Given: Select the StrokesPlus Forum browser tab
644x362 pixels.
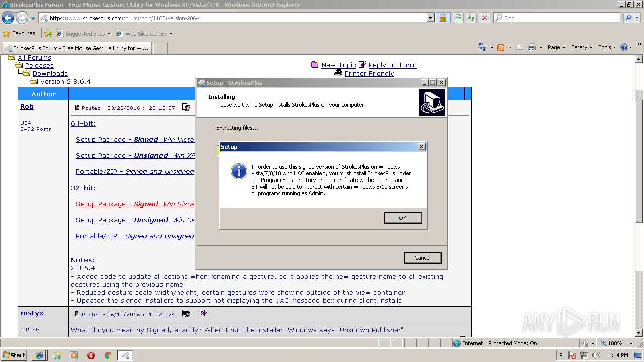Looking at the screenshot, I should click(x=76, y=48).
